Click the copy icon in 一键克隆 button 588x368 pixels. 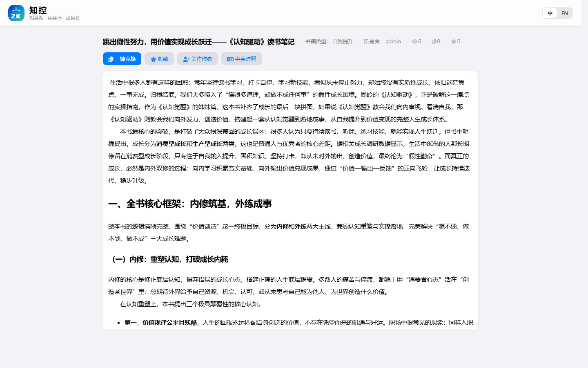click(111, 59)
